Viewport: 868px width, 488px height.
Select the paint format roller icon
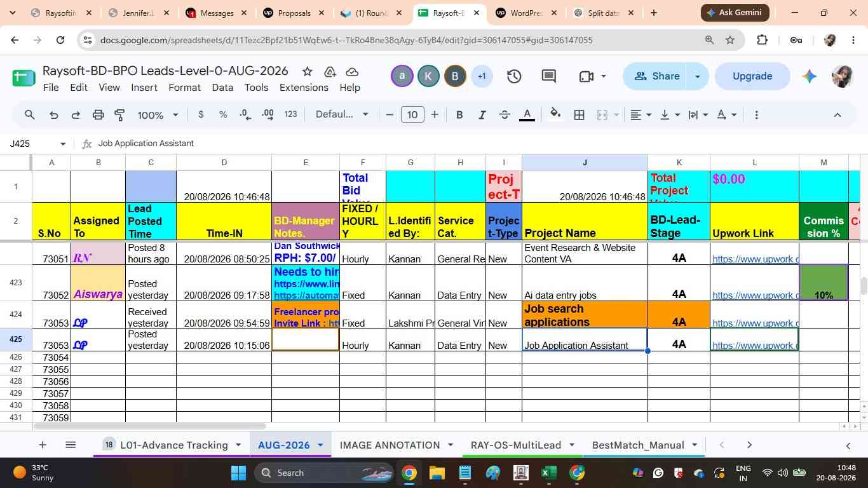[x=119, y=115]
